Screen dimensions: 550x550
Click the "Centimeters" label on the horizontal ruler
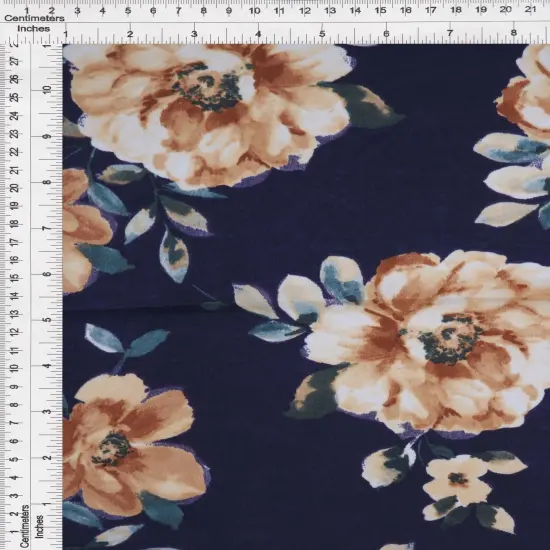pyautogui.click(x=34, y=18)
